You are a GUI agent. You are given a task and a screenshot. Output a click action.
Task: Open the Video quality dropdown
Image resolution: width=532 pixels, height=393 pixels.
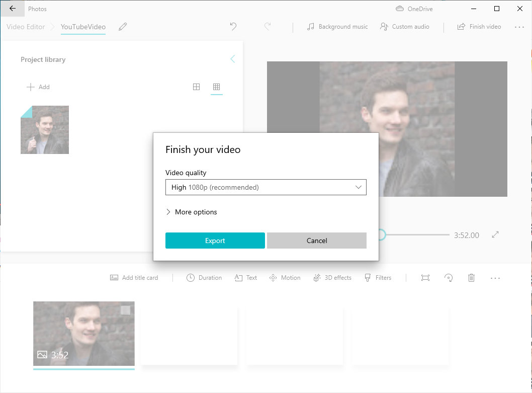coord(265,187)
